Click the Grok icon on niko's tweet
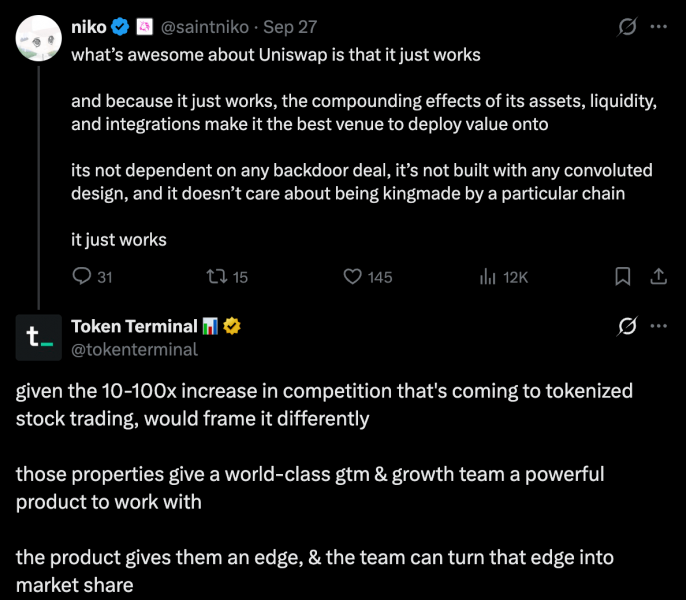Image resolution: width=686 pixels, height=600 pixels. [627, 27]
